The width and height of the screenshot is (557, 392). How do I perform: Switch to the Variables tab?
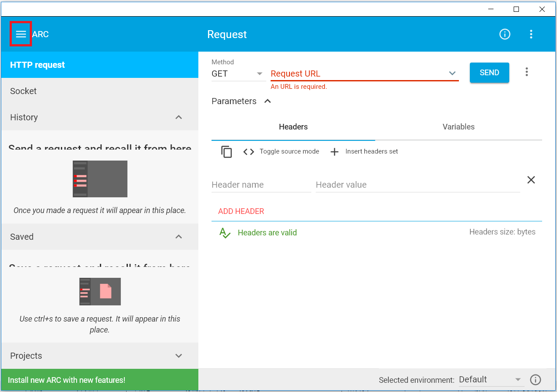458,127
